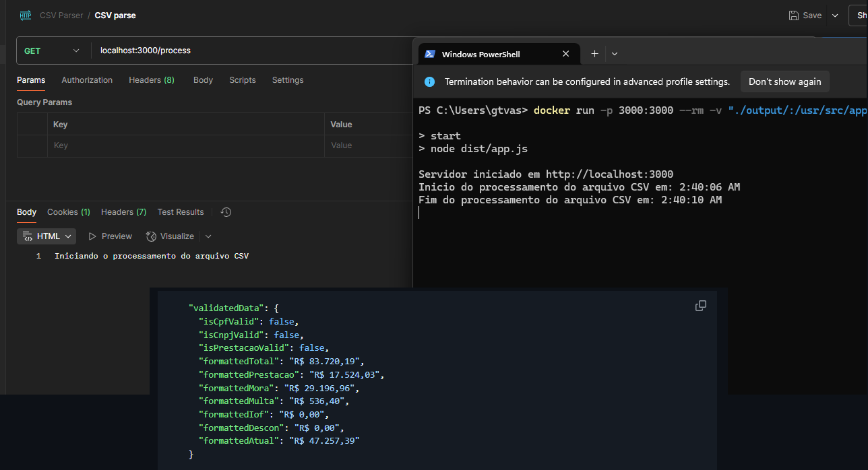868x470 pixels.
Task: Click the PowerShell icon in the terminal tab
Action: click(429, 55)
